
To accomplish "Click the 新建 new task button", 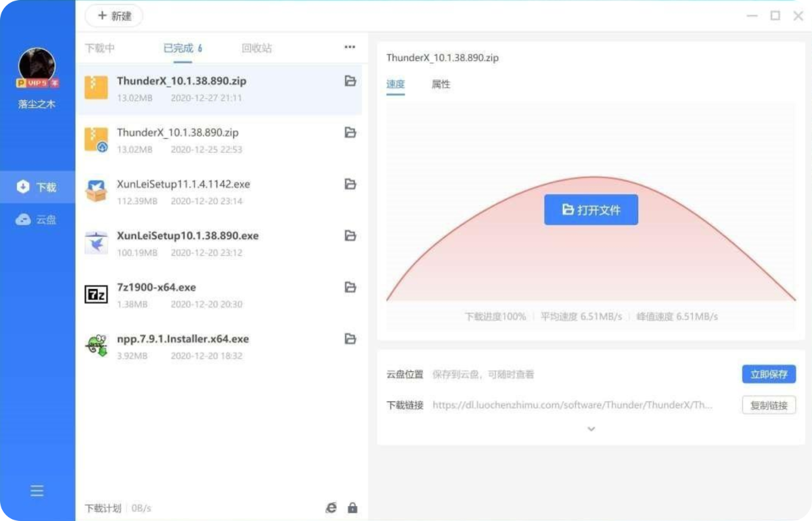I will point(114,16).
